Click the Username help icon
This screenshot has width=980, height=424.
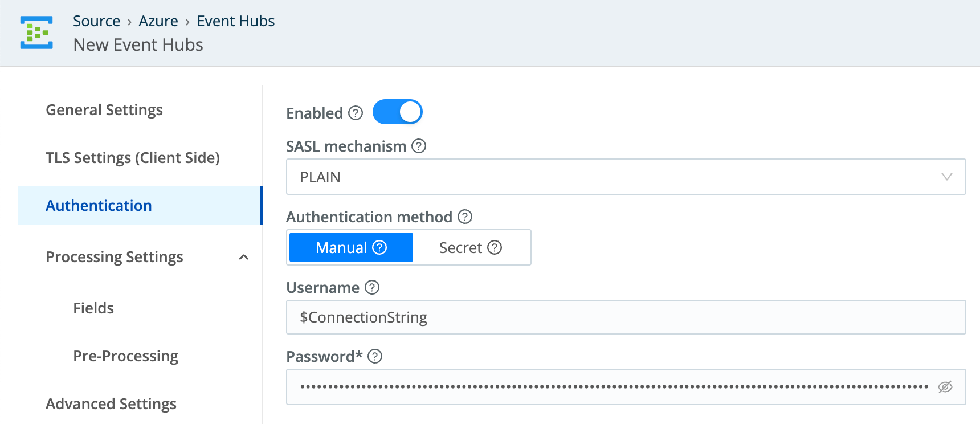click(x=372, y=288)
